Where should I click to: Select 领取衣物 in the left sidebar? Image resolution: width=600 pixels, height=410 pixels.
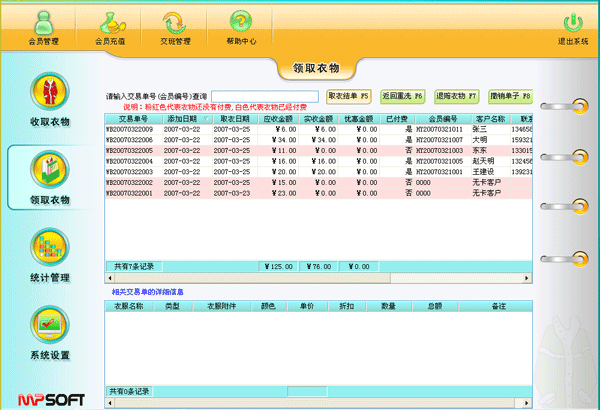click(49, 177)
